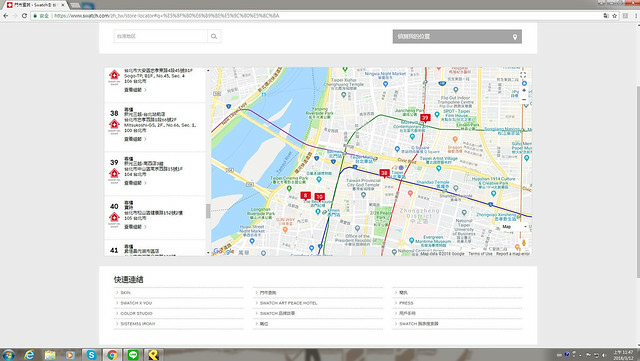Select red map marker 8
640x361 pixels.
(305, 196)
